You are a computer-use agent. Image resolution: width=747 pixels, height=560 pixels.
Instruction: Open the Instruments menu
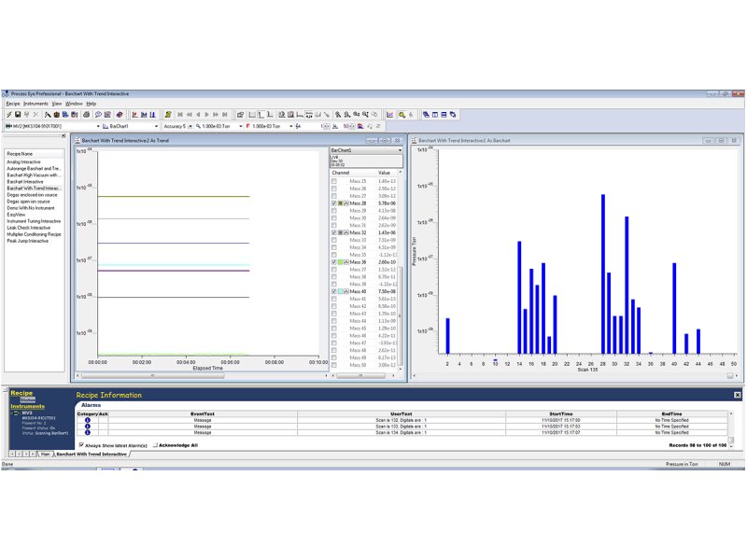35,104
